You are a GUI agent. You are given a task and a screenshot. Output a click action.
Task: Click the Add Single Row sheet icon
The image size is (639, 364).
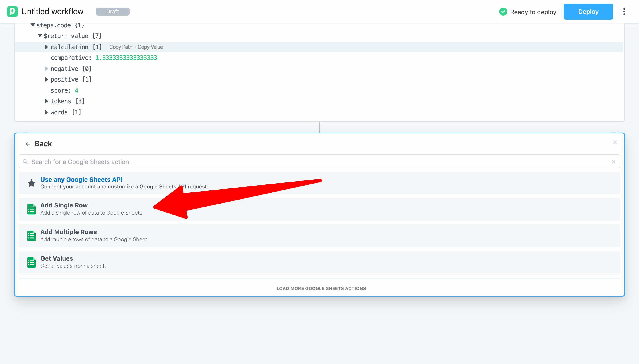[x=32, y=209]
